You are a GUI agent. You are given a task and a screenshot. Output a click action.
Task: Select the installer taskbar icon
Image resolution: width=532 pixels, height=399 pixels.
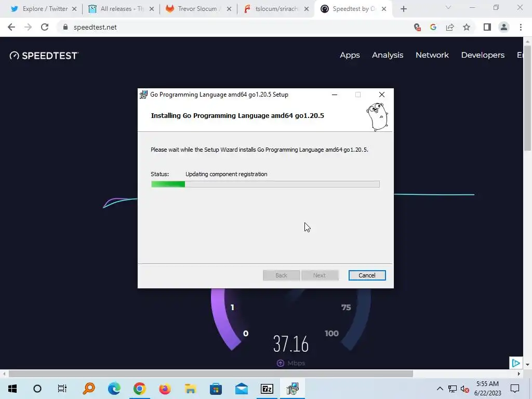click(x=292, y=389)
